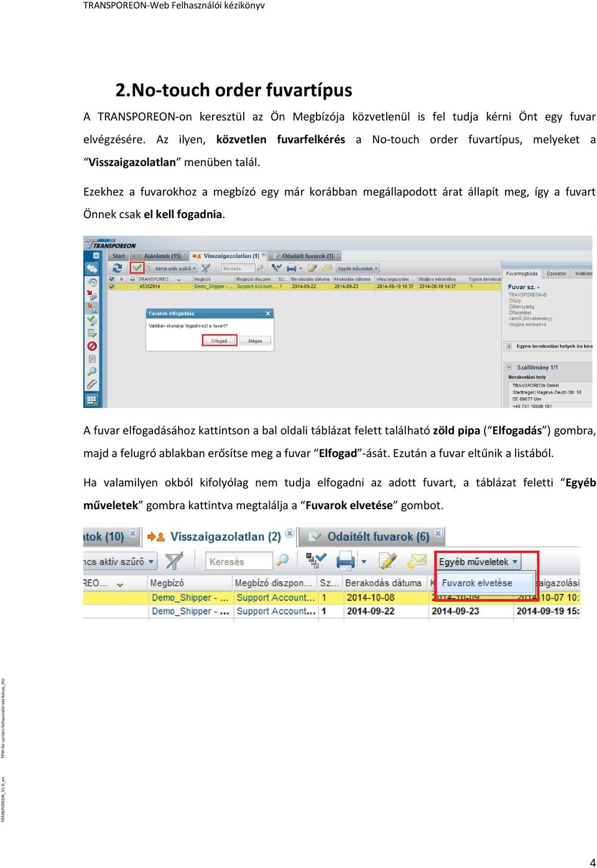Click the 2014-09-19 16:37 cell
The image size is (597, 868).
(396, 287)
